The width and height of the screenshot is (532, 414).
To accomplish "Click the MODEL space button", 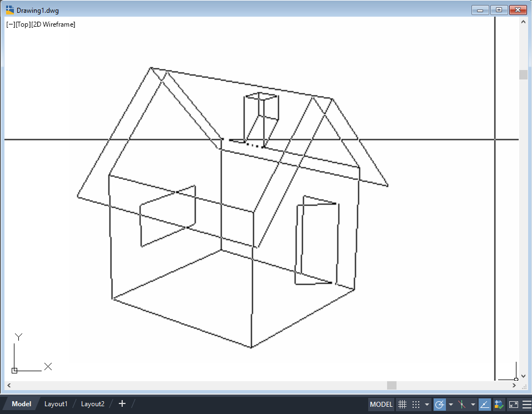I will click(x=381, y=404).
